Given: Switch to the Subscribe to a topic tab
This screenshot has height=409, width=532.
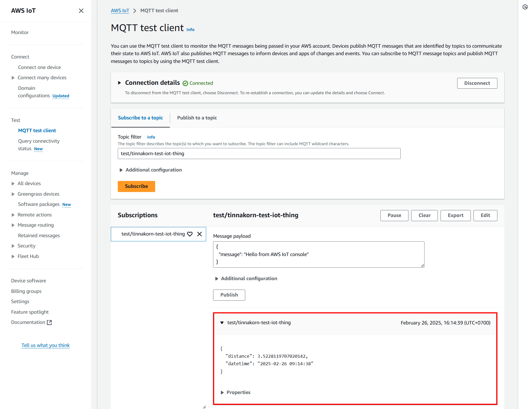Looking at the screenshot, I should pos(140,118).
